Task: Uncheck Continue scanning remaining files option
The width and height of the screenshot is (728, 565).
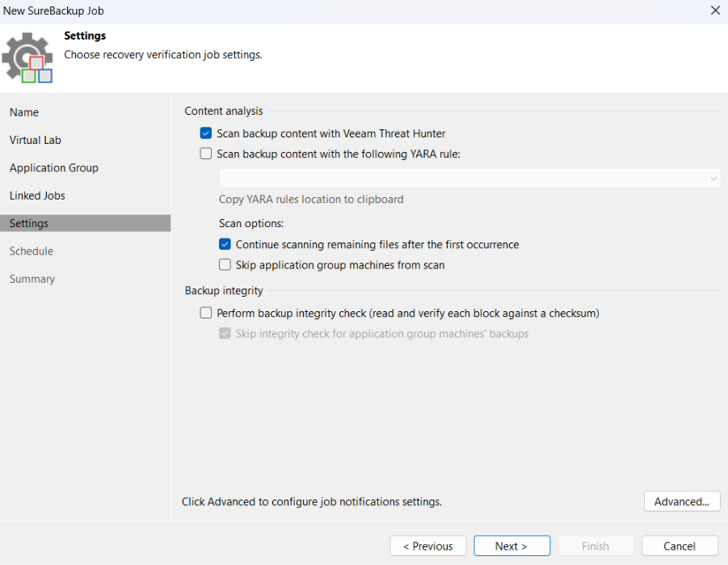Action: [x=225, y=244]
